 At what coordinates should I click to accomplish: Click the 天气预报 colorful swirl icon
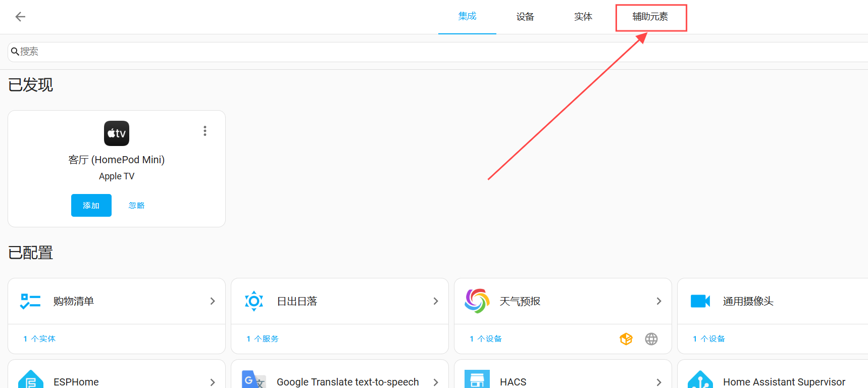click(477, 301)
